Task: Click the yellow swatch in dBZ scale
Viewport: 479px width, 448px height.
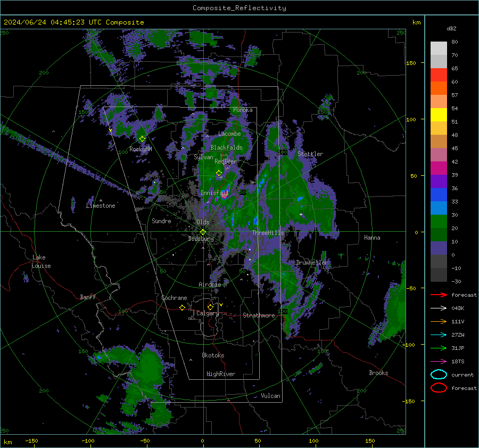Action: point(439,115)
